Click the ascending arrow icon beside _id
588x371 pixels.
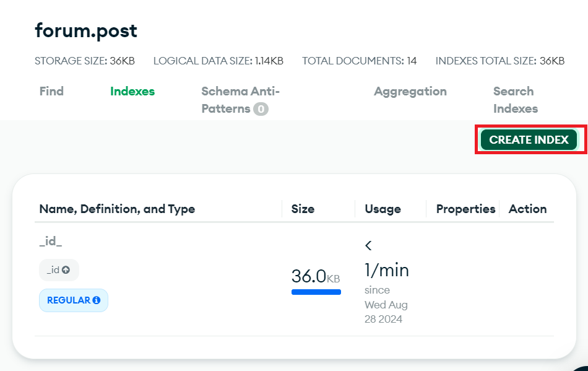point(66,269)
